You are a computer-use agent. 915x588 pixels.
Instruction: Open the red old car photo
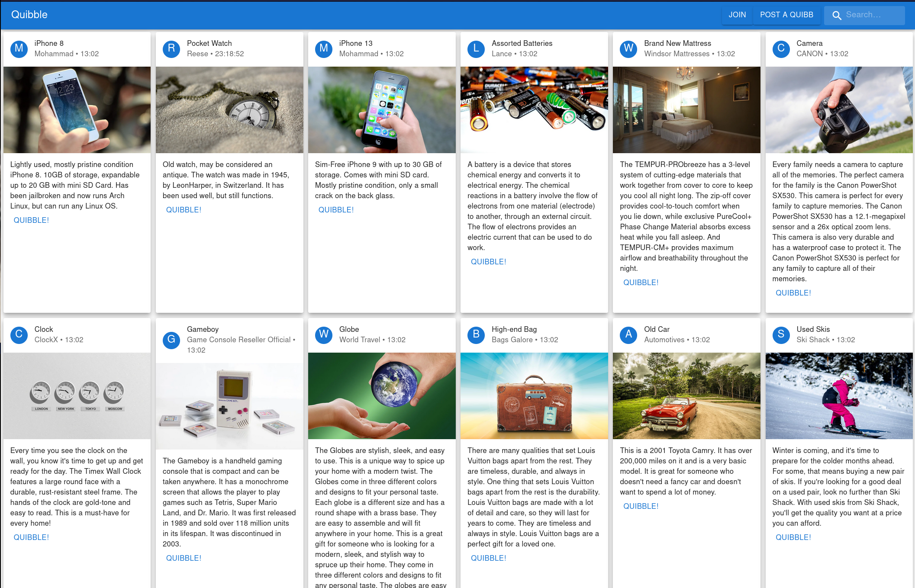click(686, 396)
